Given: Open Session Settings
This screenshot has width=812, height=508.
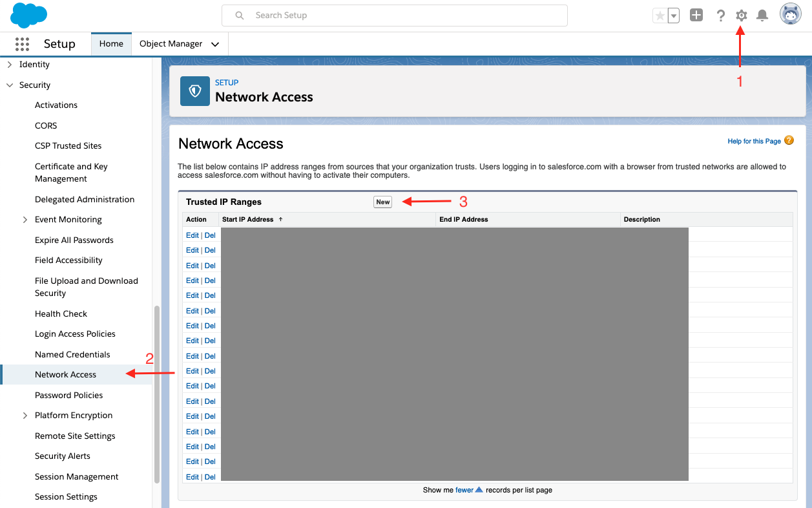Looking at the screenshot, I should click(66, 497).
